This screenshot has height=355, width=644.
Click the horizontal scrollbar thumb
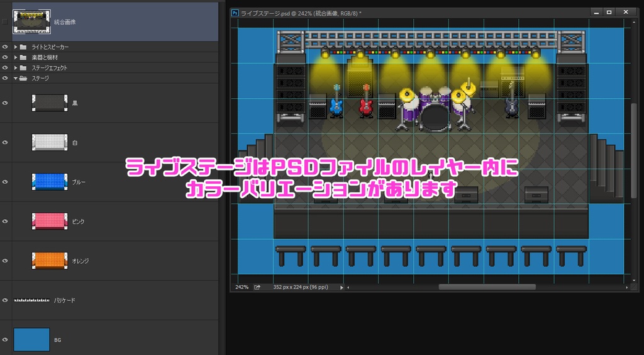(487, 287)
